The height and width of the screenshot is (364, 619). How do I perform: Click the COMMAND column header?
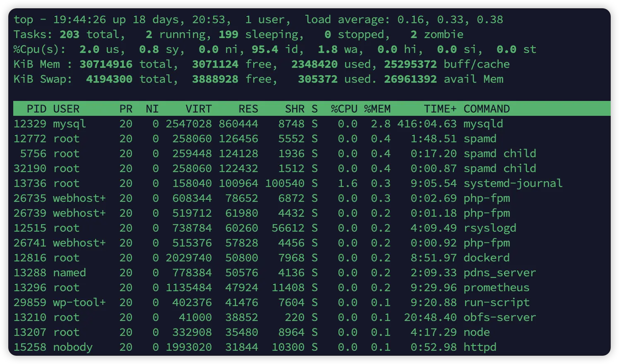click(x=486, y=109)
